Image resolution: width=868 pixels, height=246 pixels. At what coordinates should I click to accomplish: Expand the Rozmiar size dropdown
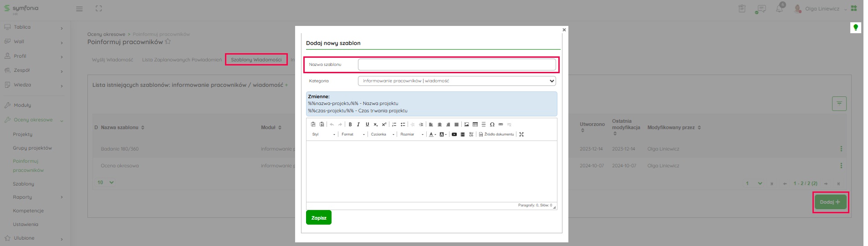412,135
